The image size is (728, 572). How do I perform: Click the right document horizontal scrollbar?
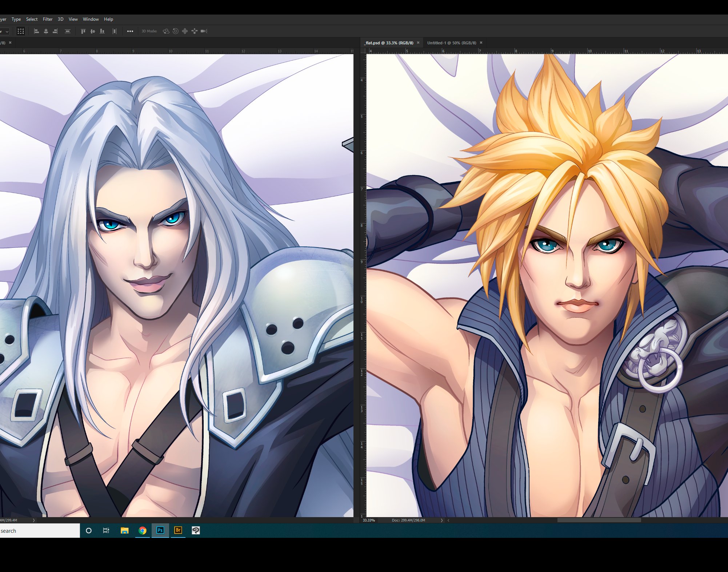599,520
